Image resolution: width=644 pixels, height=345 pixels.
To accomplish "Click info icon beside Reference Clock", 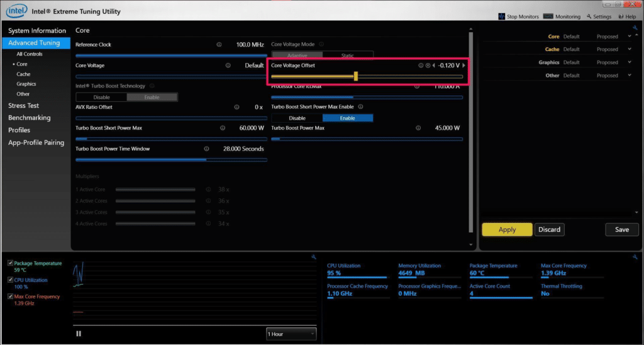I will [x=219, y=45].
